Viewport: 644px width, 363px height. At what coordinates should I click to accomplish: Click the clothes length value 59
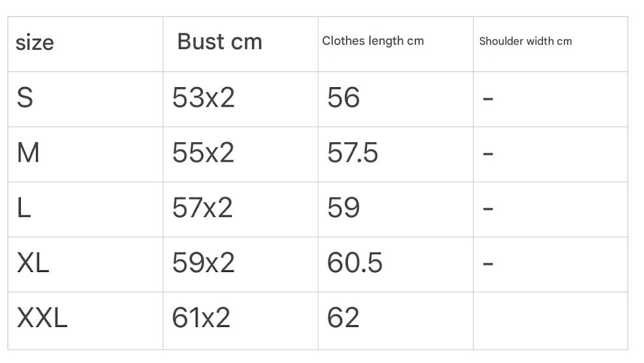343,208
